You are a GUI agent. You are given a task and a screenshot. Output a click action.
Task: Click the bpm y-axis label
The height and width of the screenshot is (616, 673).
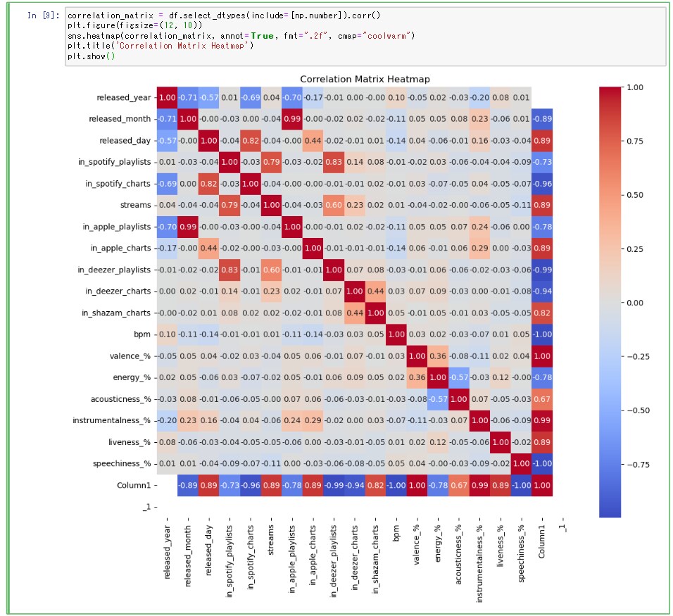tap(142, 334)
